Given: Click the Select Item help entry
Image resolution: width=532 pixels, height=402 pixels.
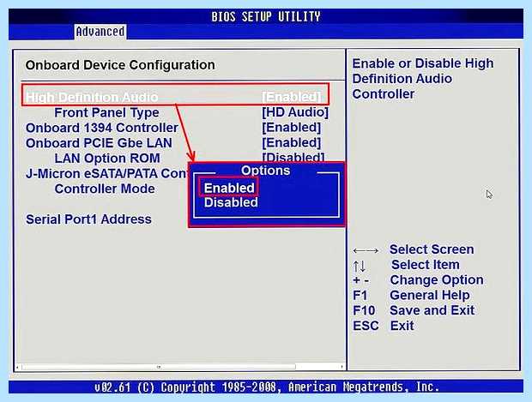Looking at the screenshot, I should click(426, 265).
